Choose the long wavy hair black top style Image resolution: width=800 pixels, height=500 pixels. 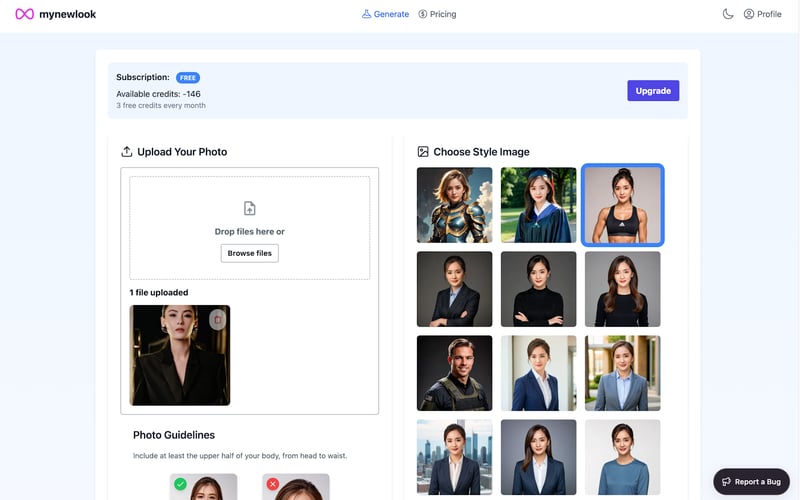point(622,289)
